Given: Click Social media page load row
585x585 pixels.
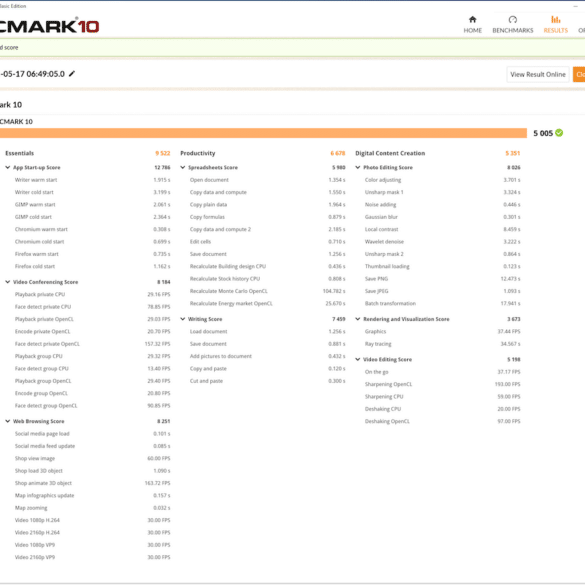Looking at the screenshot, I should pyautogui.click(x=93, y=434).
